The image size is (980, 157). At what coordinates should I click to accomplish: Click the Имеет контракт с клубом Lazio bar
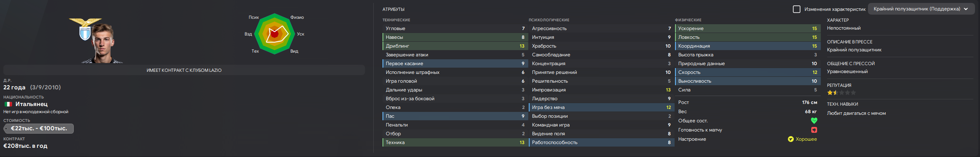pos(184,70)
